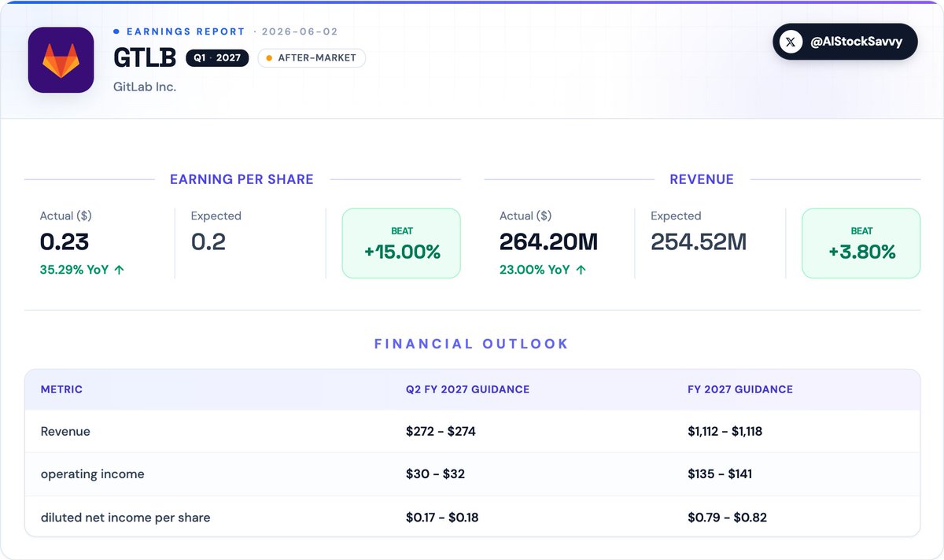The height and width of the screenshot is (560, 944).
Task: Click the orange dot in AFTER-MARKET badge
Action: point(269,58)
